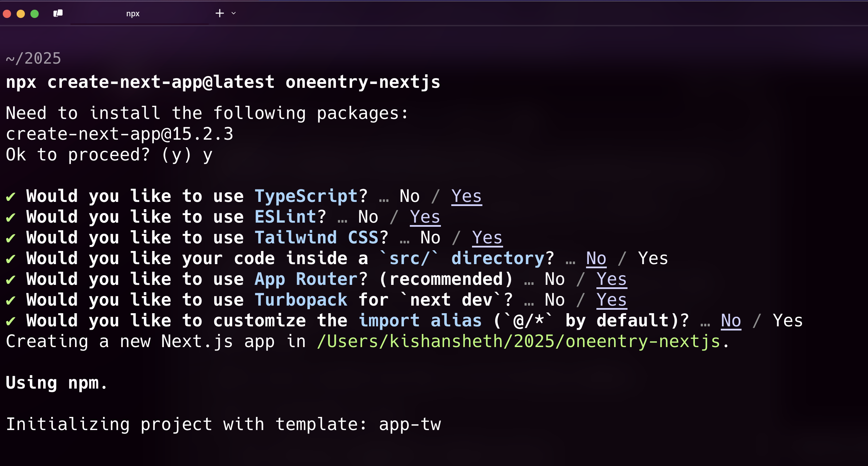Image resolution: width=868 pixels, height=466 pixels.
Task: Click the green checkmark beside the src directory question
Action: coord(11,259)
